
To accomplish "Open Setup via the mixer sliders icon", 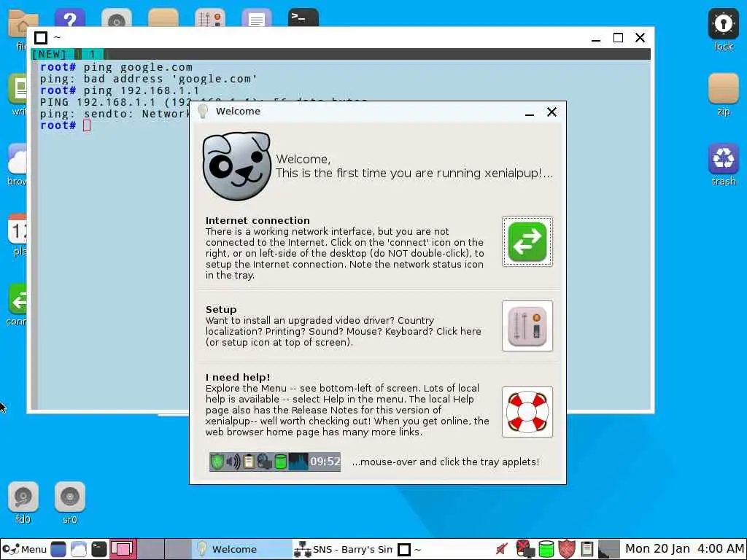I will click(527, 326).
